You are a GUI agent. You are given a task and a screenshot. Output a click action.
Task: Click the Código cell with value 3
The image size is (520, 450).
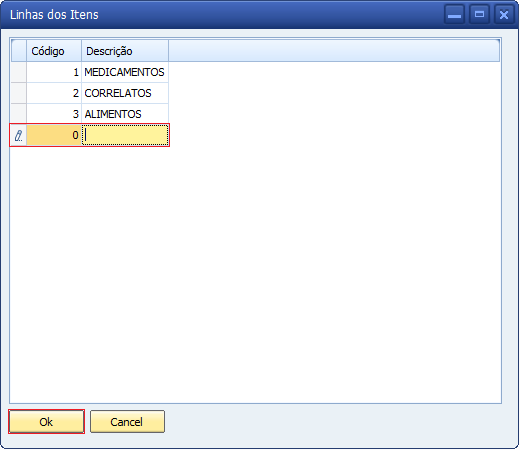pyautogui.click(x=54, y=114)
